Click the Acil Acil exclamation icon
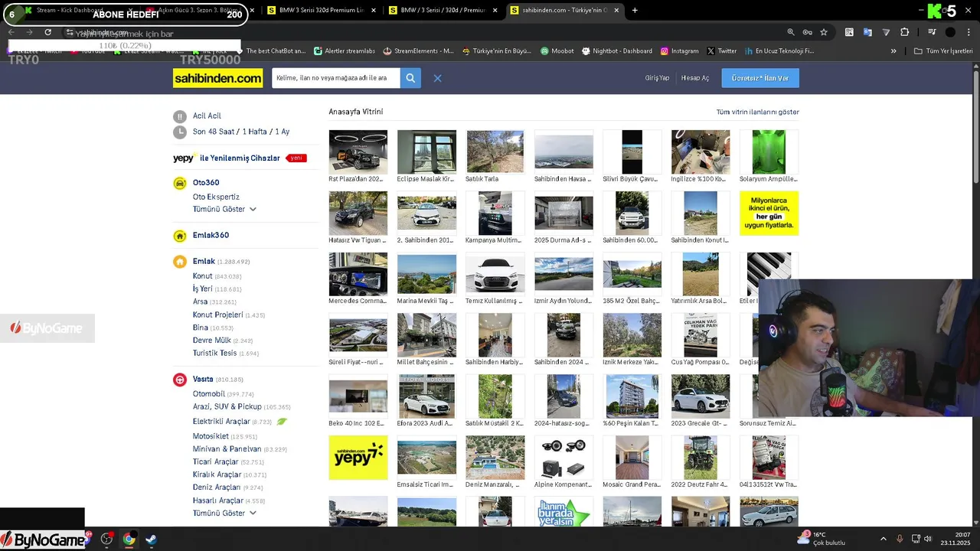The image size is (980, 551). pyautogui.click(x=179, y=116)
